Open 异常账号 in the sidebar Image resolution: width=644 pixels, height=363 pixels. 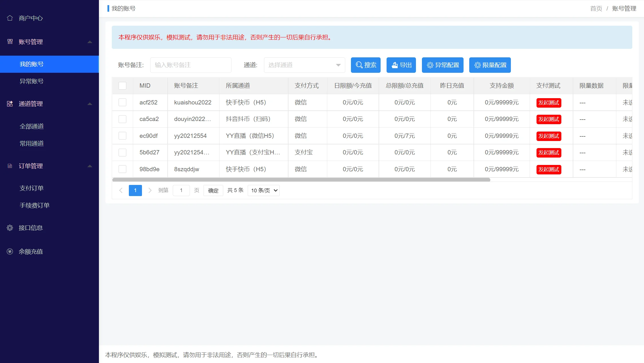click(31, 81)
